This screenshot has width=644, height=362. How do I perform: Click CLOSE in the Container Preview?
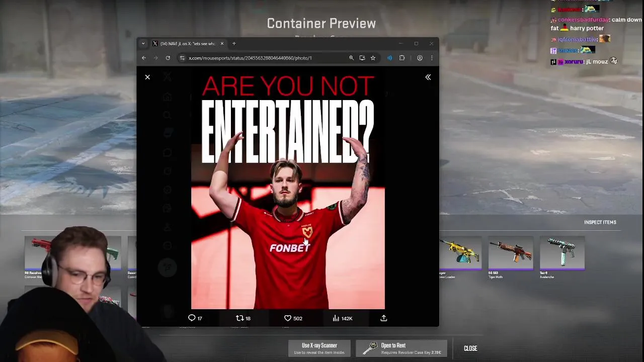[470, 348]
